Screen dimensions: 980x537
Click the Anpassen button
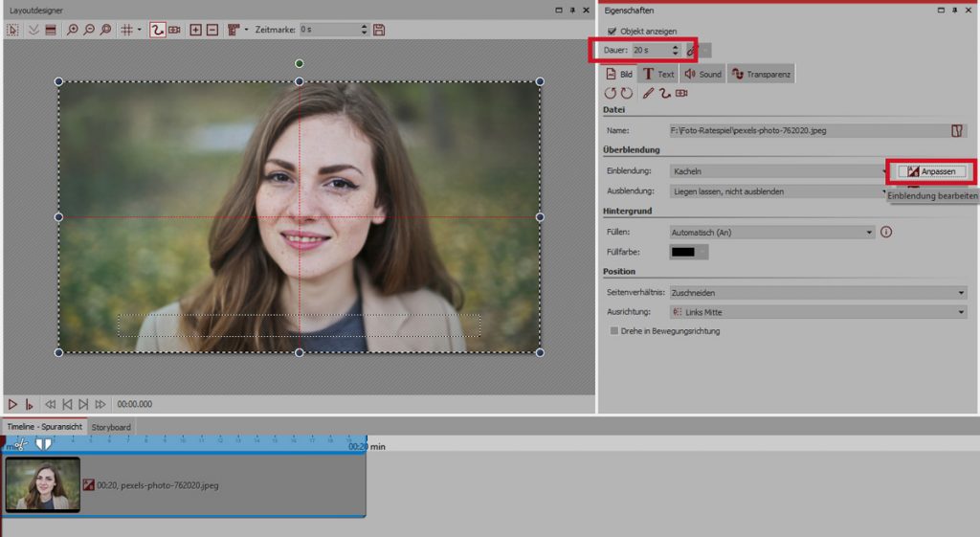coord(933,171)
